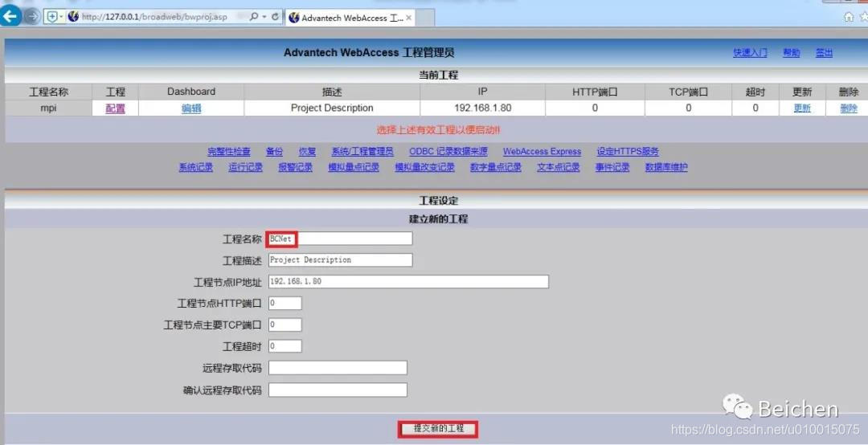Open the 备份 link
This screenshot has width=868, height=445.
(274, 151)
